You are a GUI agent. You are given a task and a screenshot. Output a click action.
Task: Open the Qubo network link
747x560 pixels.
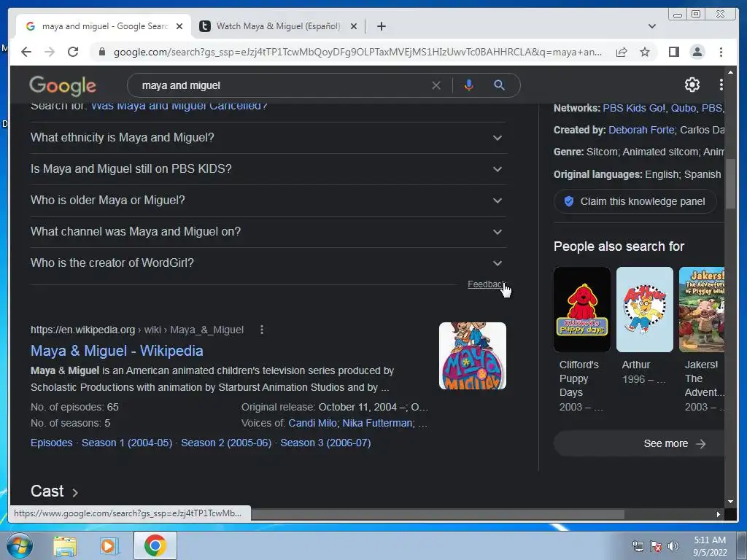(683, 108)
